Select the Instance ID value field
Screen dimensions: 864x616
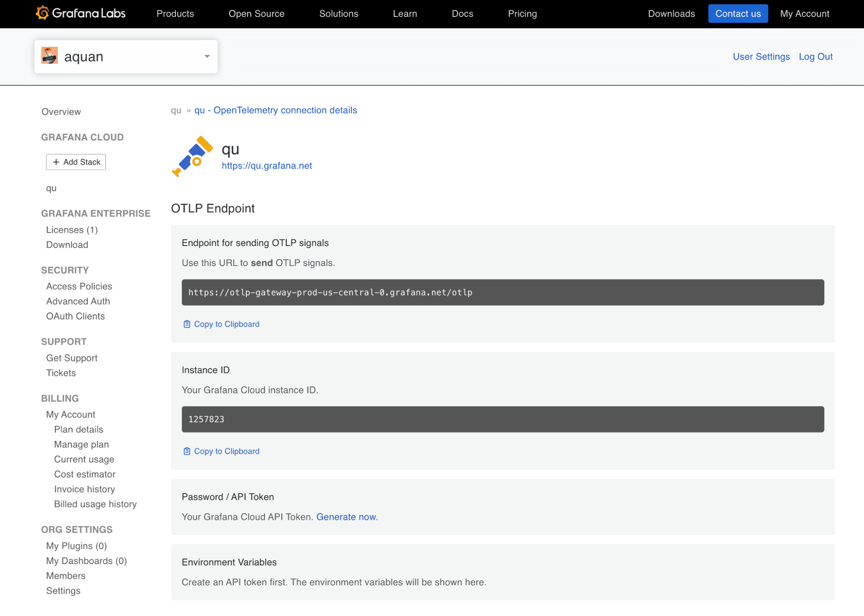pyautogui.click(x=502, y=419)
